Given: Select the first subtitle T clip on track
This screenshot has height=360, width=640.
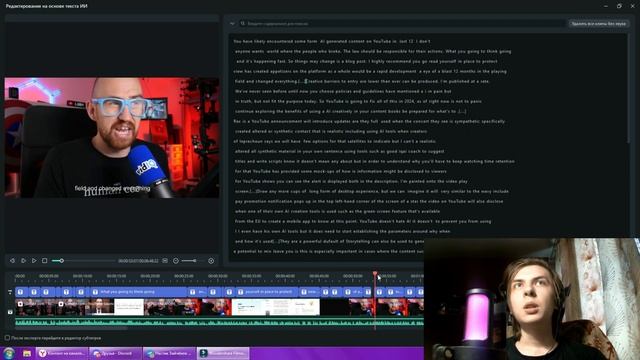Looking at the screenshot, I should (x=21, y=292).
